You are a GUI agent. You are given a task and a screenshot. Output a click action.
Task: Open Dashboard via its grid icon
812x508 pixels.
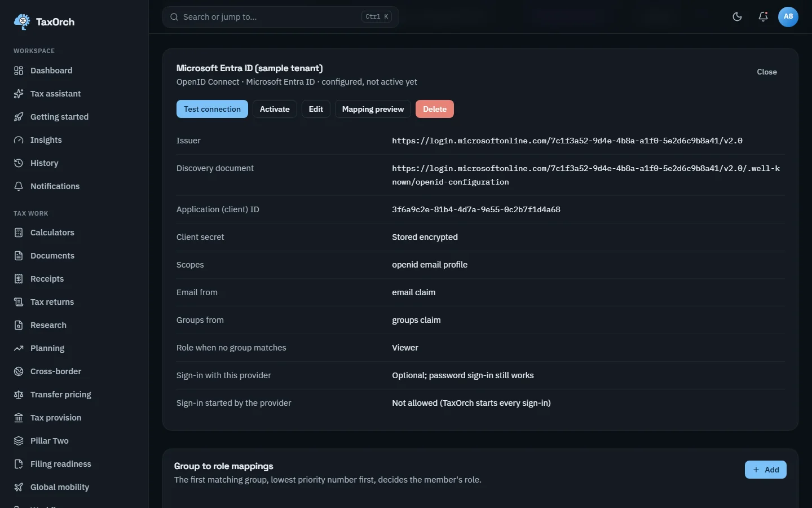[19, 71]
